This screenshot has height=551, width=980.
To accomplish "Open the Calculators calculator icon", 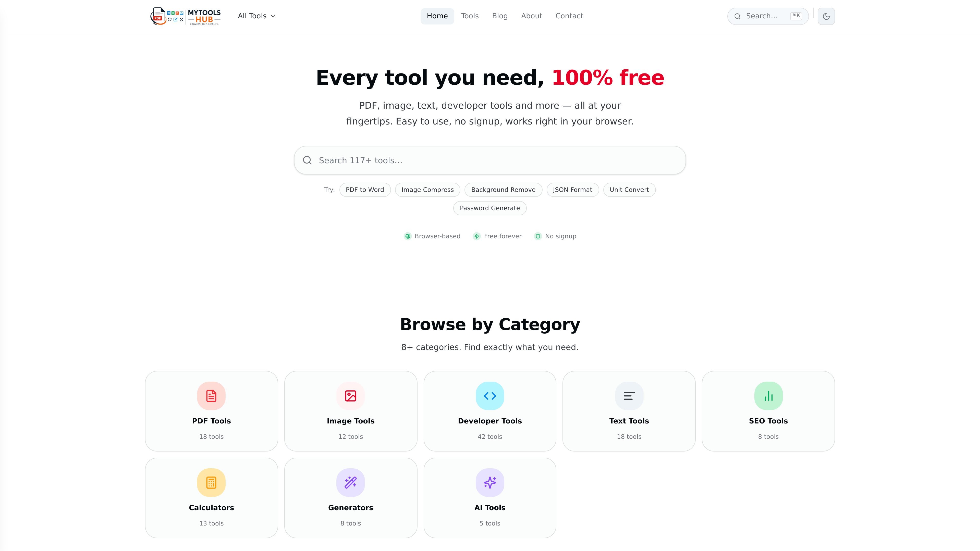I will pos(211,483).
